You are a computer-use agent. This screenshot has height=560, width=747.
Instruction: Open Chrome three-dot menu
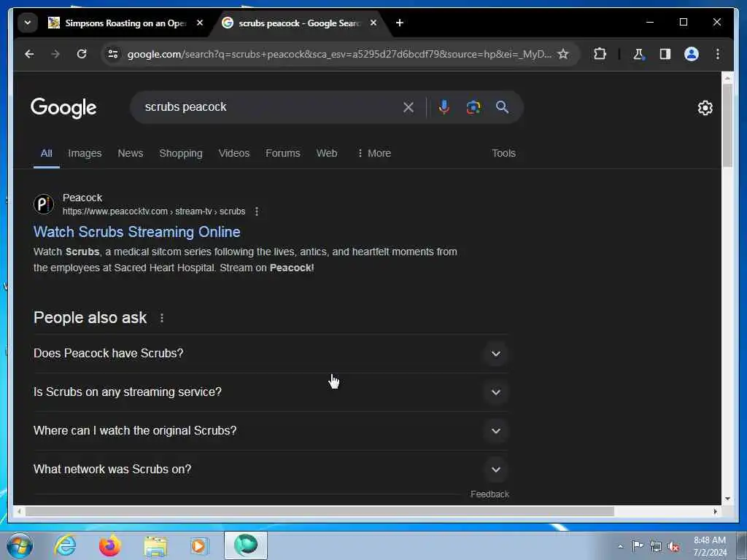[x=718, y=54]
